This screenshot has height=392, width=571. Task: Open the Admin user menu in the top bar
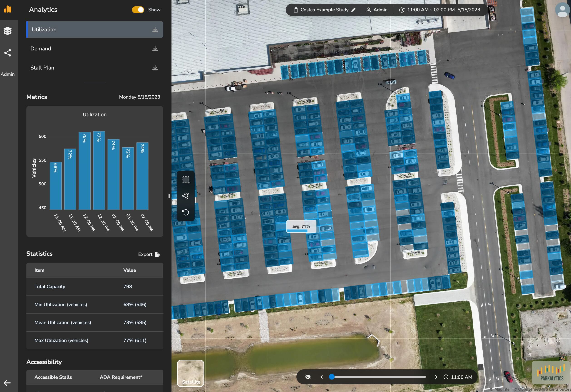(377, 10)
